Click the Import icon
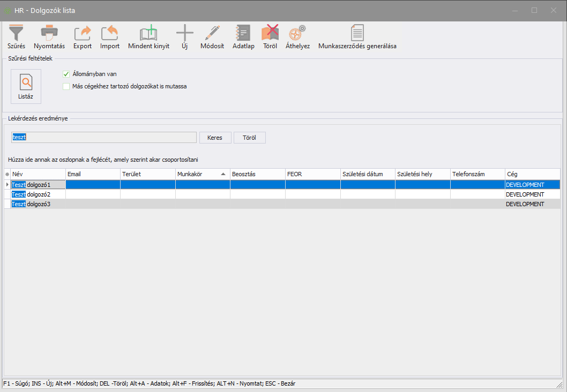This screenshot has width=567, height=392. tap(110, 33)
